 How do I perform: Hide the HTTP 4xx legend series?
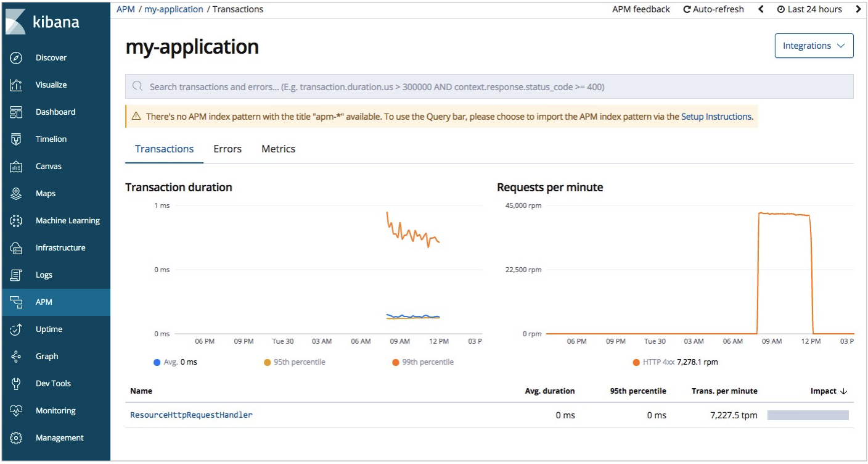click(x=675, y=362)
